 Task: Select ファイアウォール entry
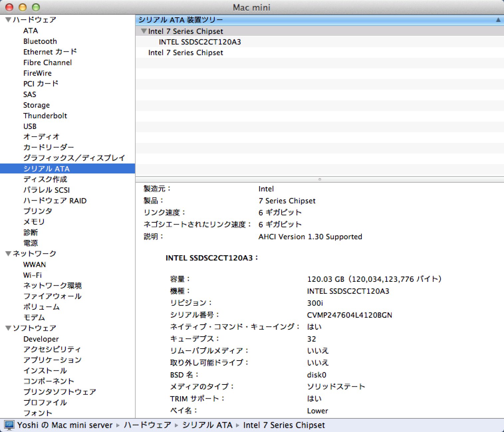click(52, 296)
